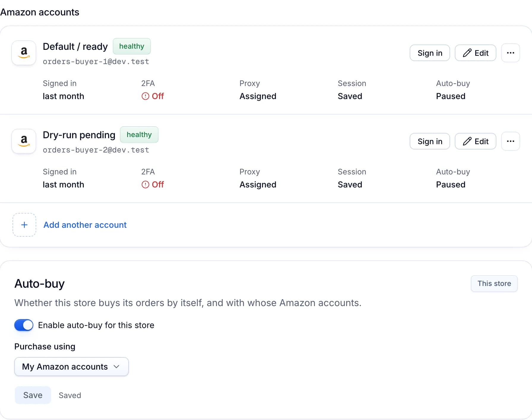
Task: Select email orders-buyer-2@dev.test
Action: point(96,150)
